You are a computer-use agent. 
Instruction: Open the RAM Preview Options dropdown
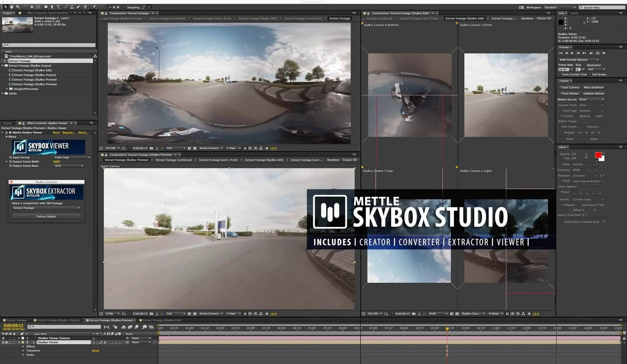[579, 60]
